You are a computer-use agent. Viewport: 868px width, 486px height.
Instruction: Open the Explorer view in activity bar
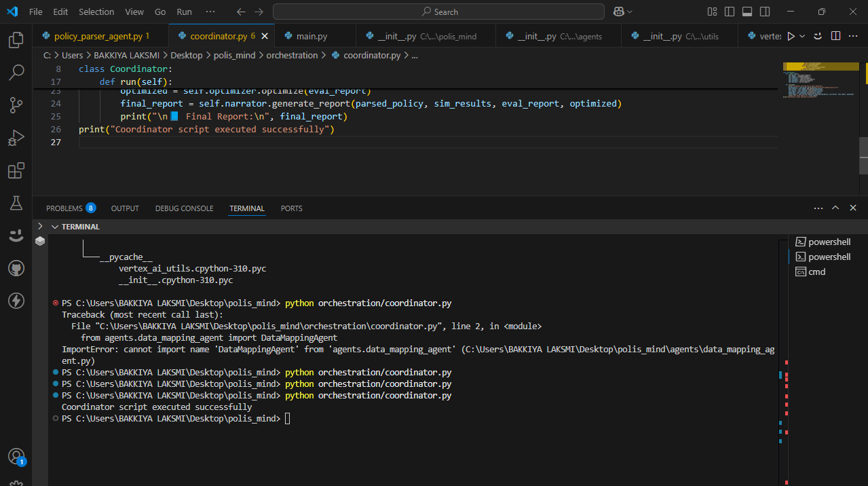click(16, 40)
